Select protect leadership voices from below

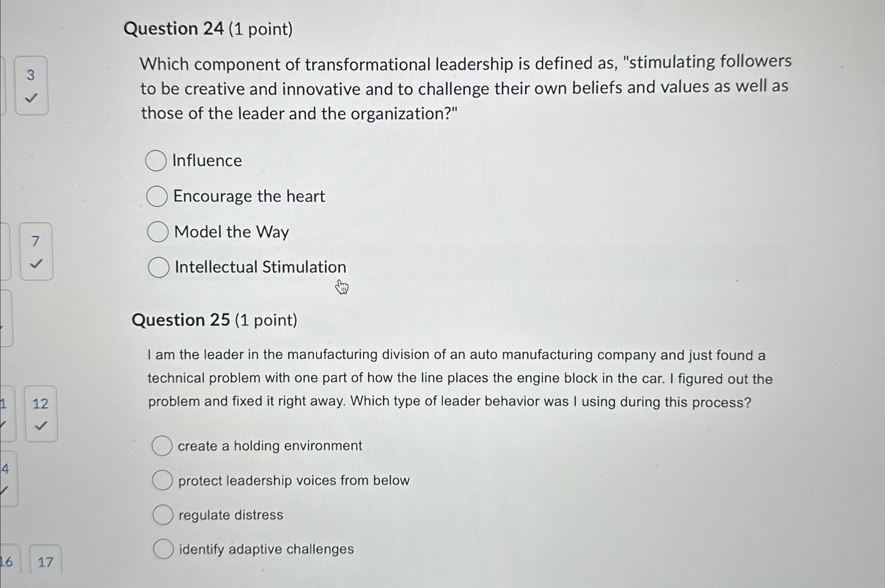[x=163, y=480]
